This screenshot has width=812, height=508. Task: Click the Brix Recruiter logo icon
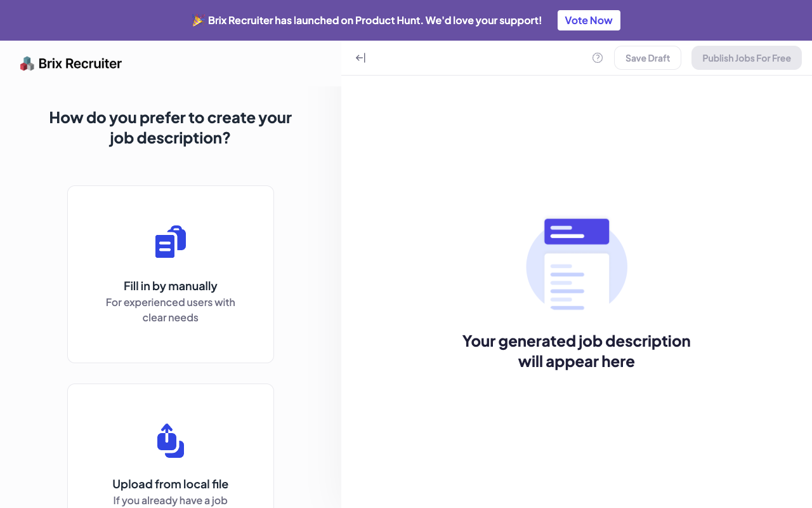pyautogui.click(x=27, y=63)
